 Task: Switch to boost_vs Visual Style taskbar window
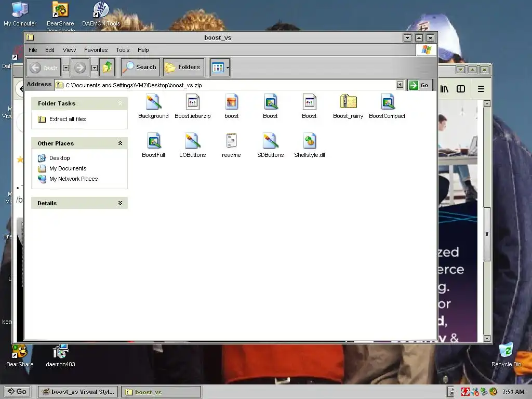[78, 392]
